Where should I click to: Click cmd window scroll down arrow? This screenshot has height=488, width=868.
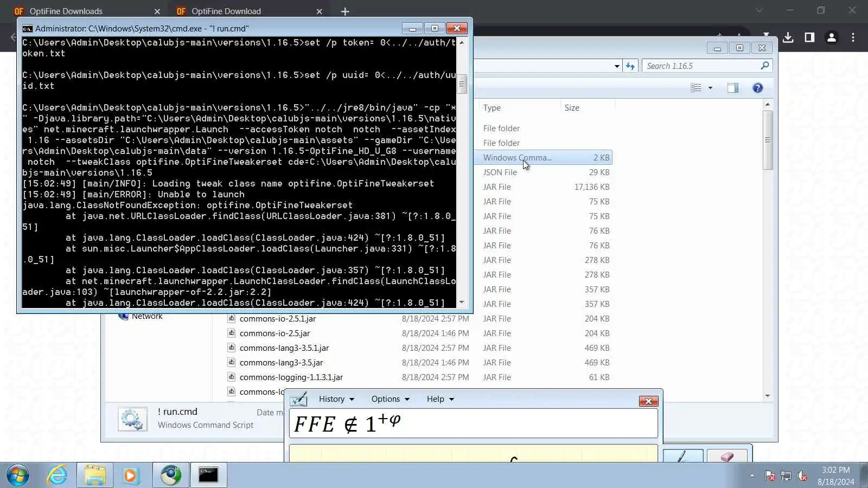pos(462,303)
